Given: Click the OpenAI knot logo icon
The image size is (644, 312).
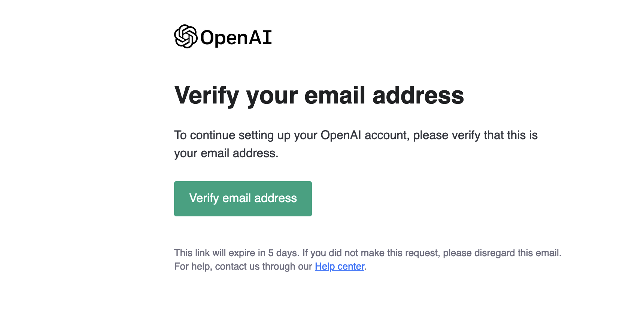Looking at the screenshot, I should [186, 36].
